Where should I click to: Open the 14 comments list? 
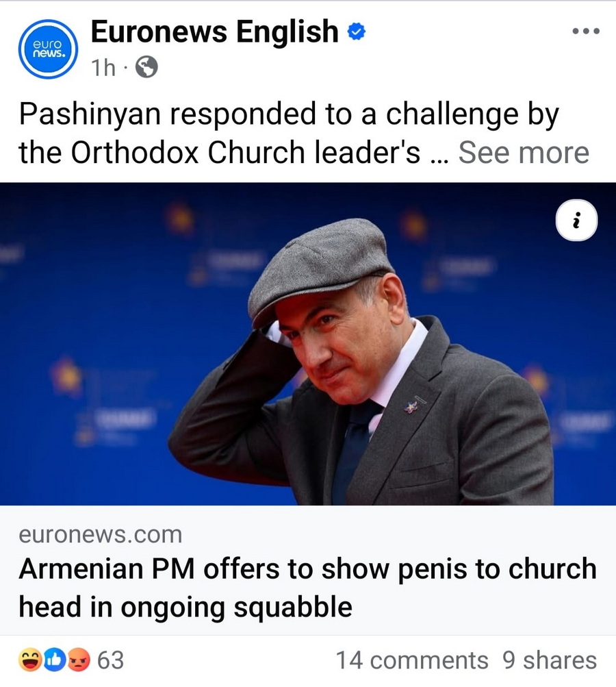click(411, 660)
